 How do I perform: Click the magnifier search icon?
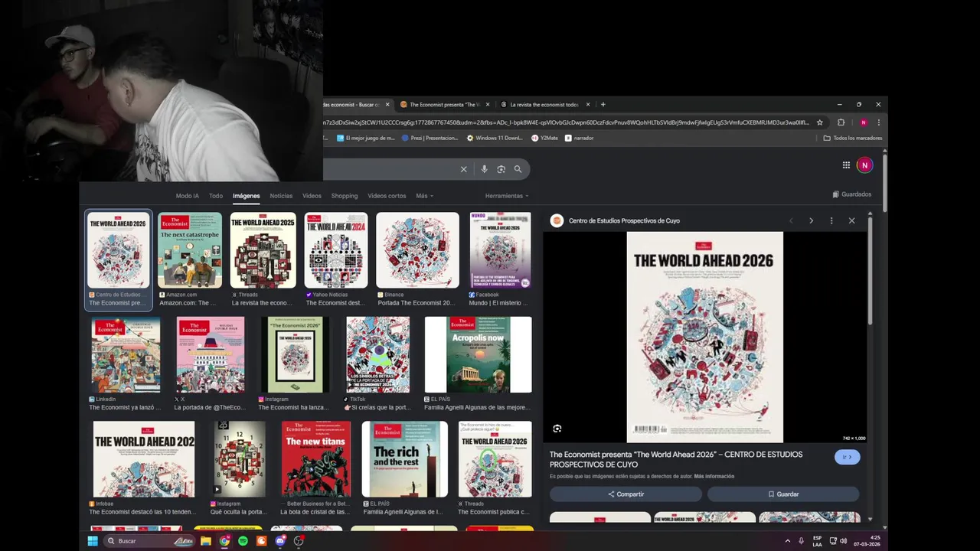[518, 169]
